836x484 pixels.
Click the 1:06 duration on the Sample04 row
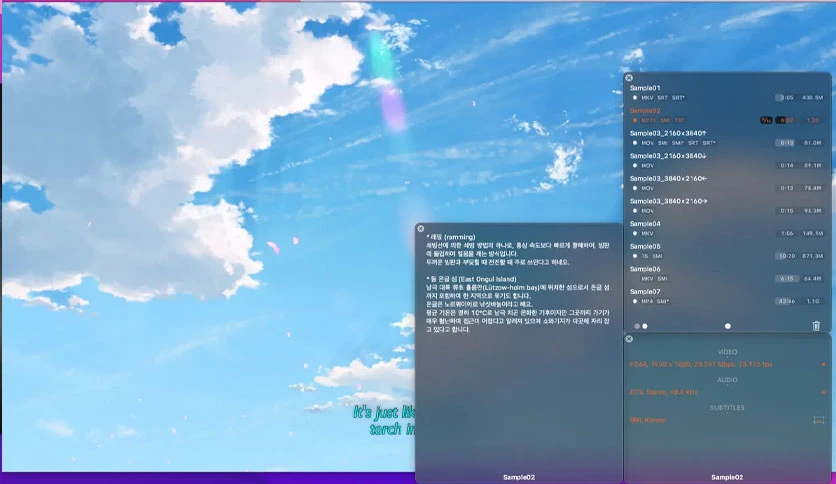tap(786, 233)
